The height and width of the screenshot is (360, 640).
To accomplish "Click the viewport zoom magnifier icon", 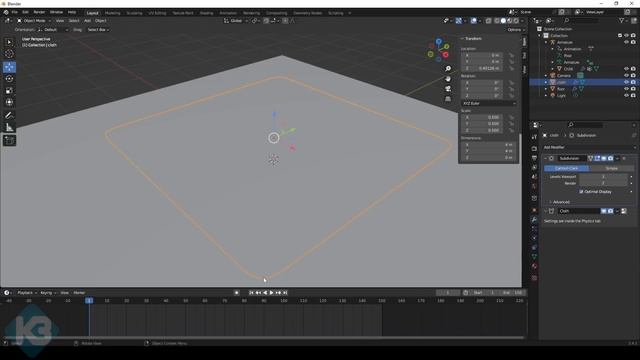I will tap(448, 69).
